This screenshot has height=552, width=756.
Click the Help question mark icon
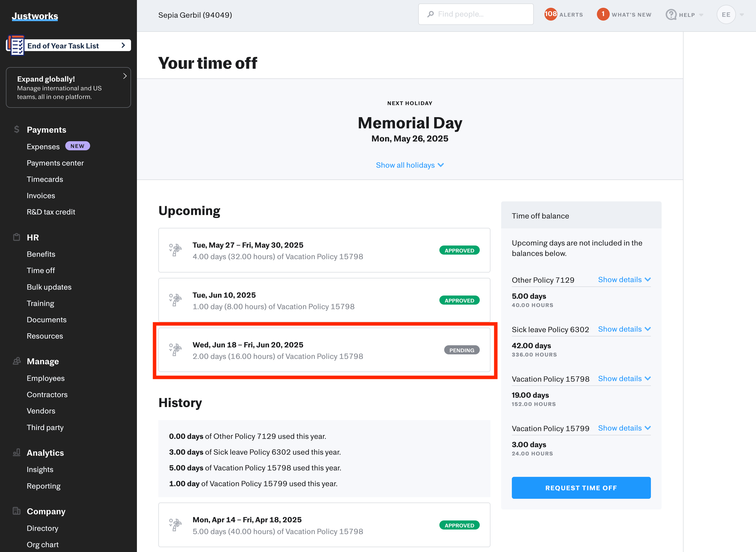pos(671,15)
